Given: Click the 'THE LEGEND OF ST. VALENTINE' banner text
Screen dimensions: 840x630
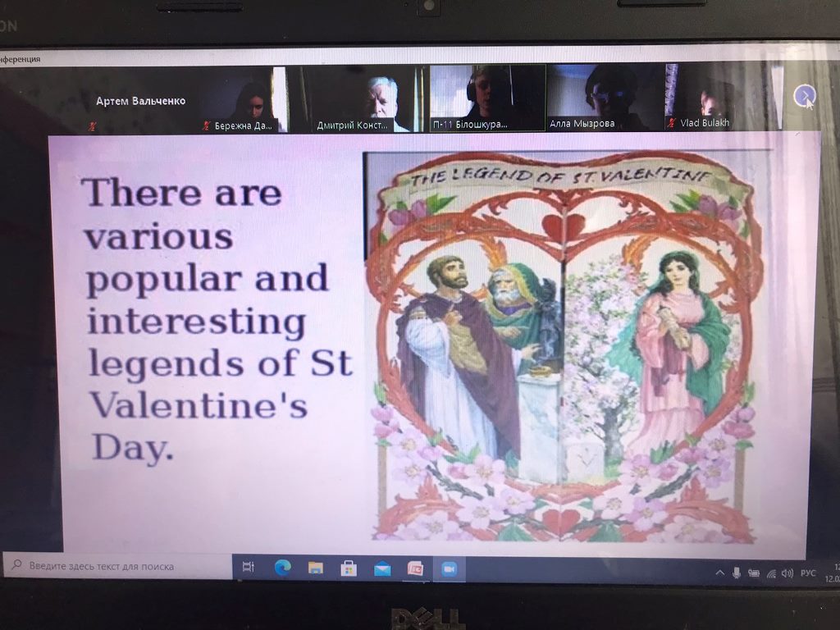Looking at the screenshot, I should (x=561, y=176).
